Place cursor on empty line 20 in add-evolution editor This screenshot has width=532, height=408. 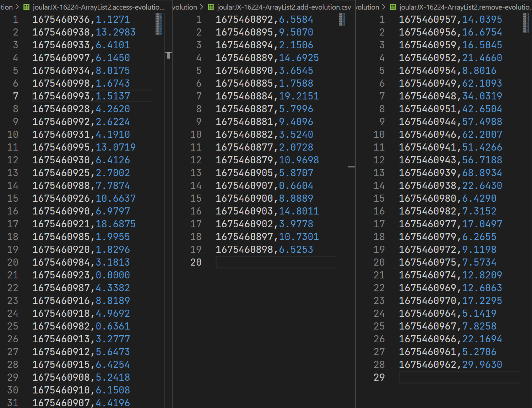coord(276,262)
